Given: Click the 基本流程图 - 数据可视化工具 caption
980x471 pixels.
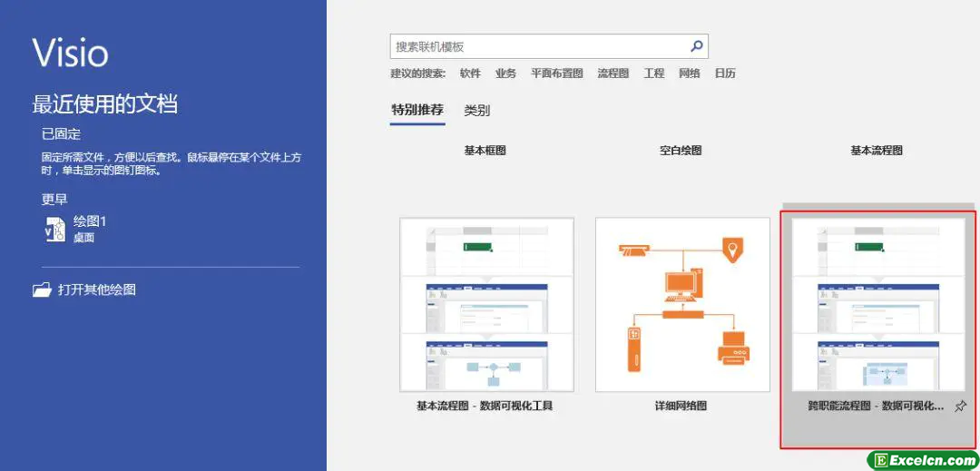Looking at the screenshot, I should point(485,406).
